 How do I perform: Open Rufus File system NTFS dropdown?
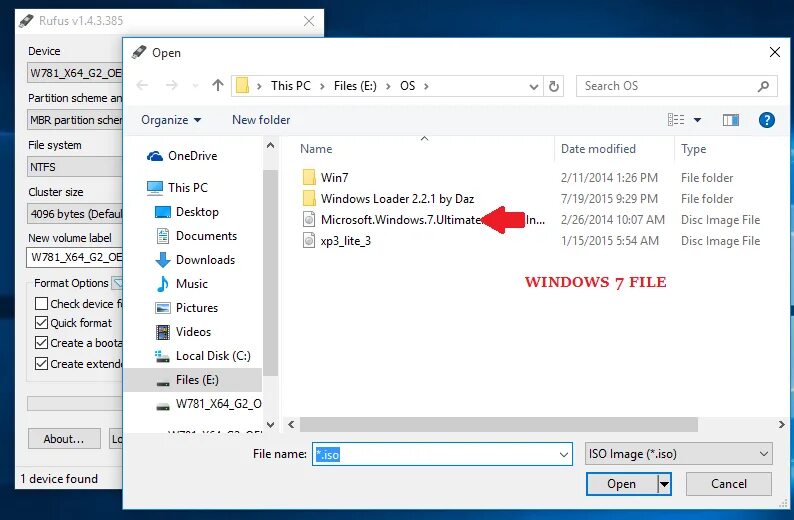74,167
